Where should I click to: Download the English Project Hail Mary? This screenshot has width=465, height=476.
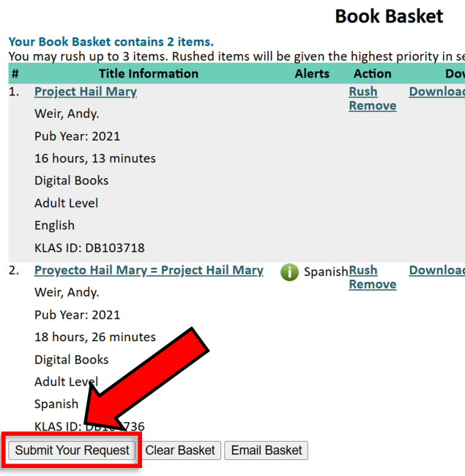point(436,92)
